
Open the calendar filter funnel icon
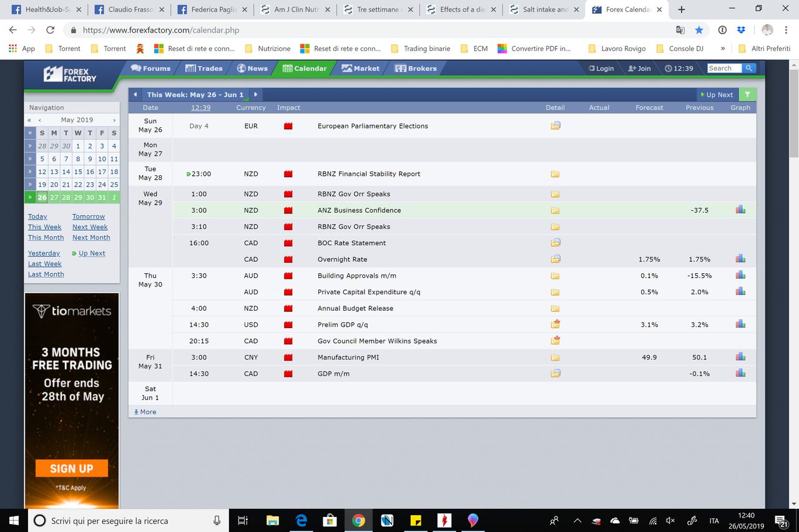[x=747, y=95]
